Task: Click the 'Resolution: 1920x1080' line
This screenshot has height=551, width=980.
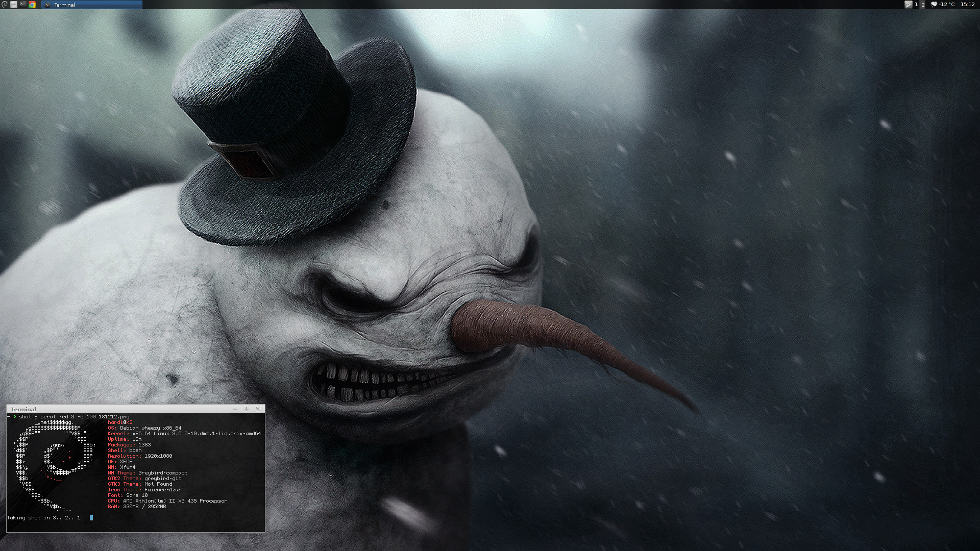Action: pos(140,456)
